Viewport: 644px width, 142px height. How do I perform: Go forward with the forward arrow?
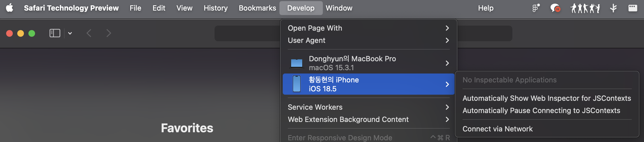(x=109, y=33)
